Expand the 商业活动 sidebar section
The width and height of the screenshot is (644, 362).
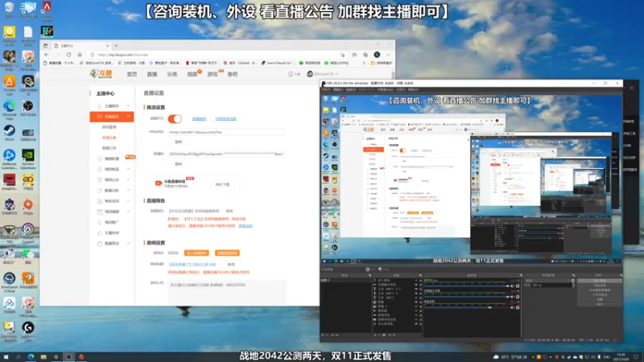coord(129,201)
